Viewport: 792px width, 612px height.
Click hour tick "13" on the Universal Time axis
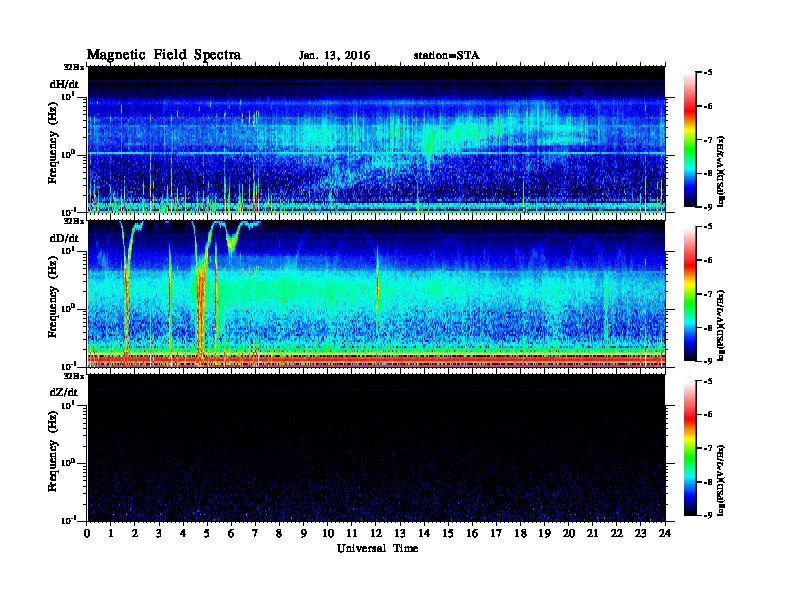tap(400, 534)
